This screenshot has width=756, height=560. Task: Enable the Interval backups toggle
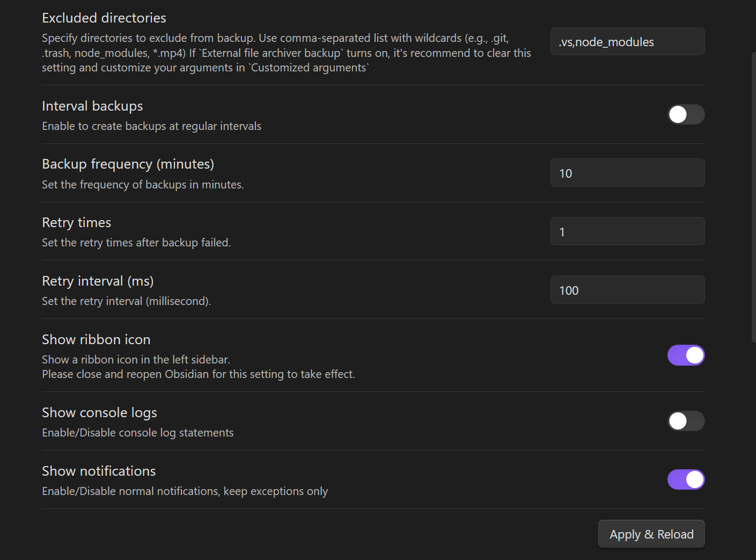click(686, 114)
